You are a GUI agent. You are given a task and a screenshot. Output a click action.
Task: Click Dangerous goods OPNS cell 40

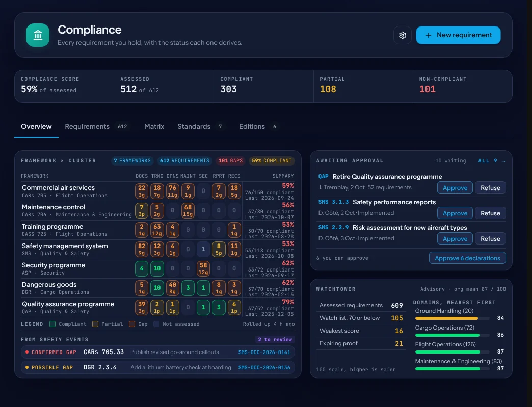[x=172, y=288]
